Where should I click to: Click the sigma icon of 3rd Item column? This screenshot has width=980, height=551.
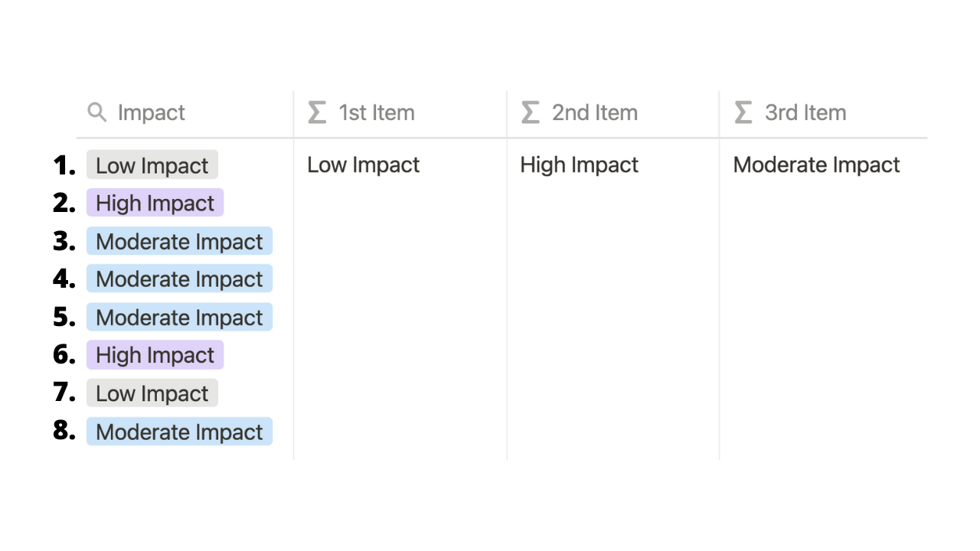tap(743, 112)
